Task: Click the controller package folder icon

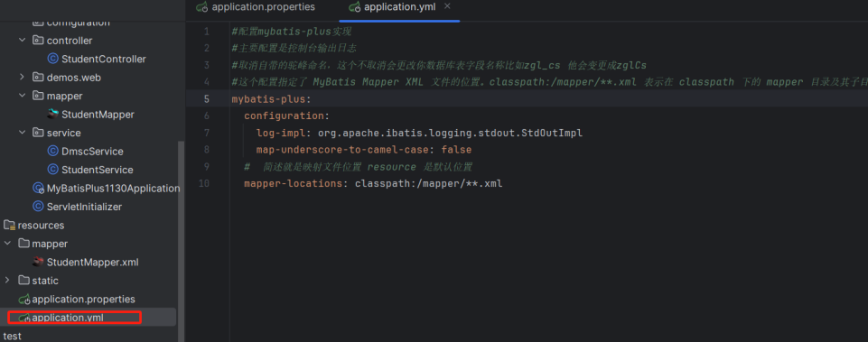Action: 38,41
